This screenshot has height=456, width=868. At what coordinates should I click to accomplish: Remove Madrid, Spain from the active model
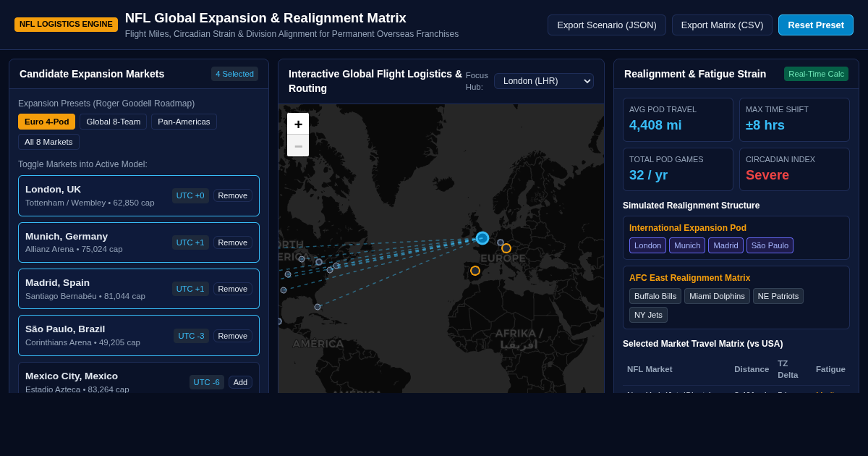click(233, 289)
